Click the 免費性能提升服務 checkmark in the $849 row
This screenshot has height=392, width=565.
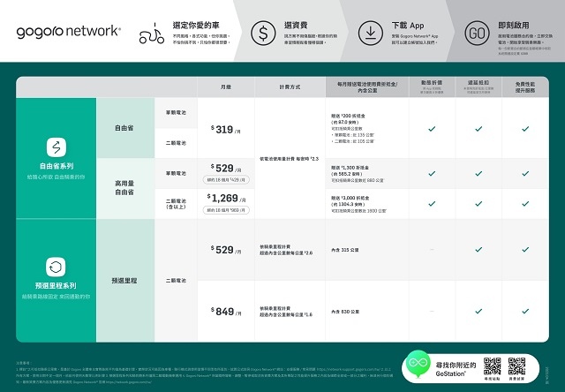[x=525, y=311]
